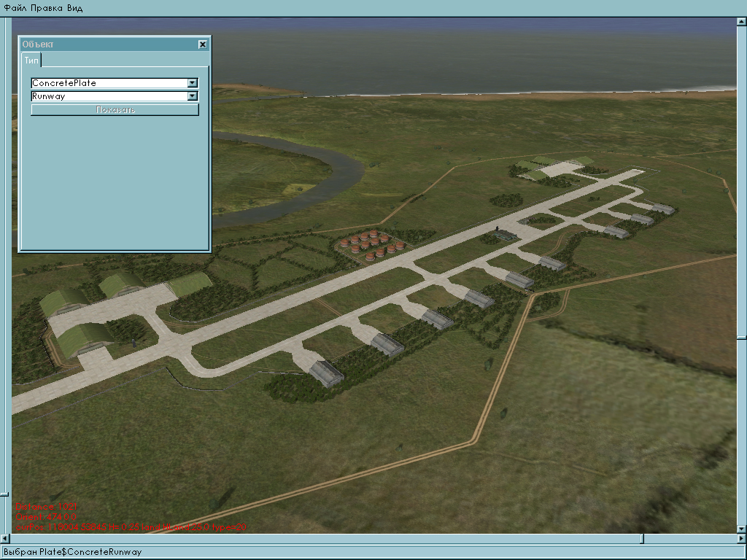This screenshot has height=560, width=747.
Task: Click the red Distance readout text
Action: point(46,507)
